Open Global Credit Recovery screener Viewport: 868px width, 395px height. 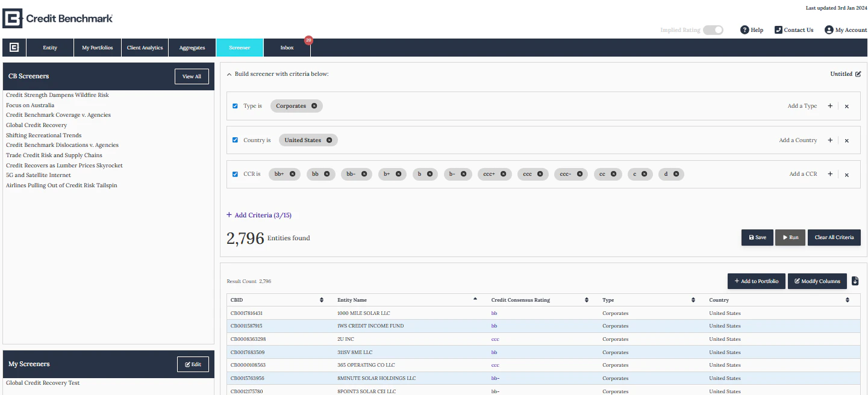pos(36,125)
